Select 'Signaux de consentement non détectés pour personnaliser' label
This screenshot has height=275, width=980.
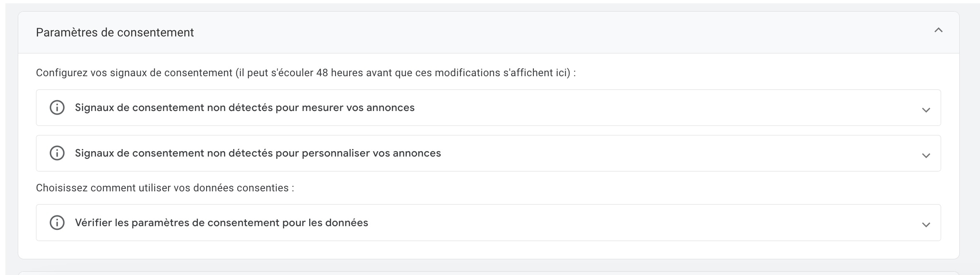pos(258,153)
